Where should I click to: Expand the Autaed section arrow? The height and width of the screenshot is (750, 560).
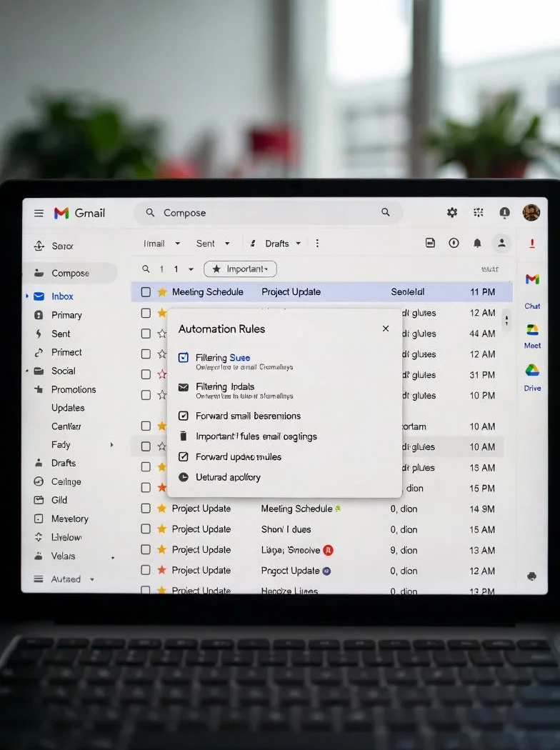pos(92,579)
